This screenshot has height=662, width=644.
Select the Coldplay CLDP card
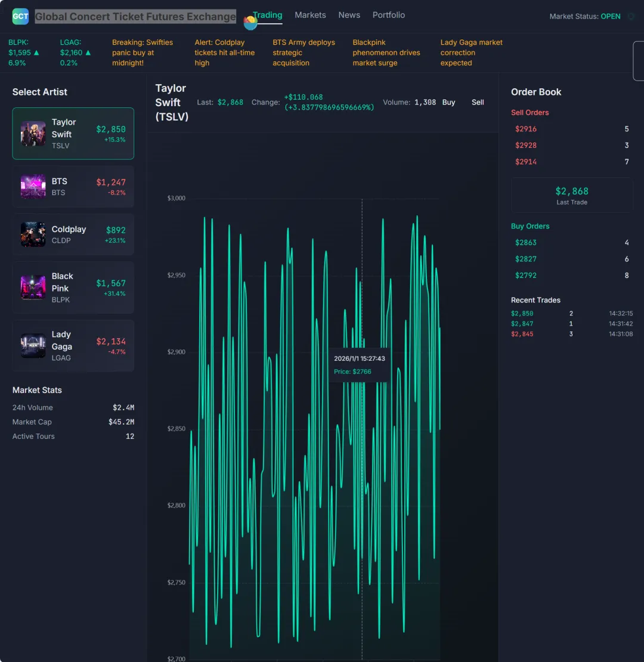pyautogui.click(x=73, y=234)
